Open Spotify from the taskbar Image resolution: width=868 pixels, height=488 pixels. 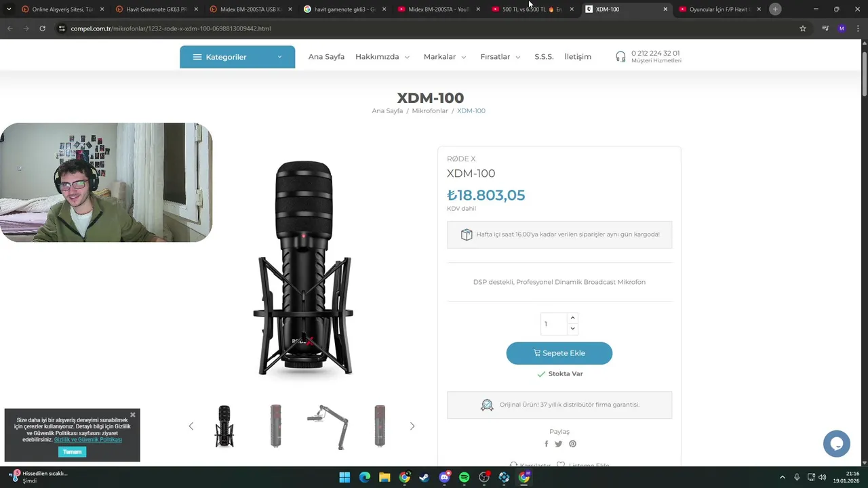464,477
